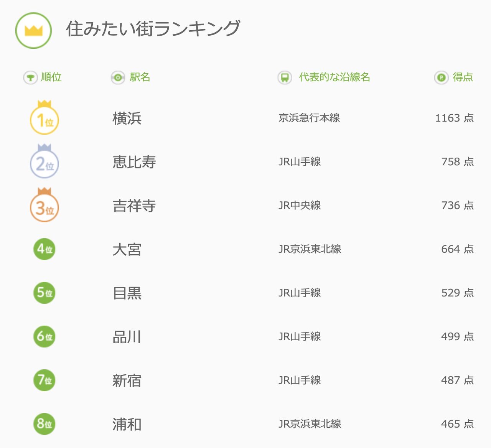Select station name 新宿
Screen dimensions: 491x448
pyautogui.click(x=127, y=380)
